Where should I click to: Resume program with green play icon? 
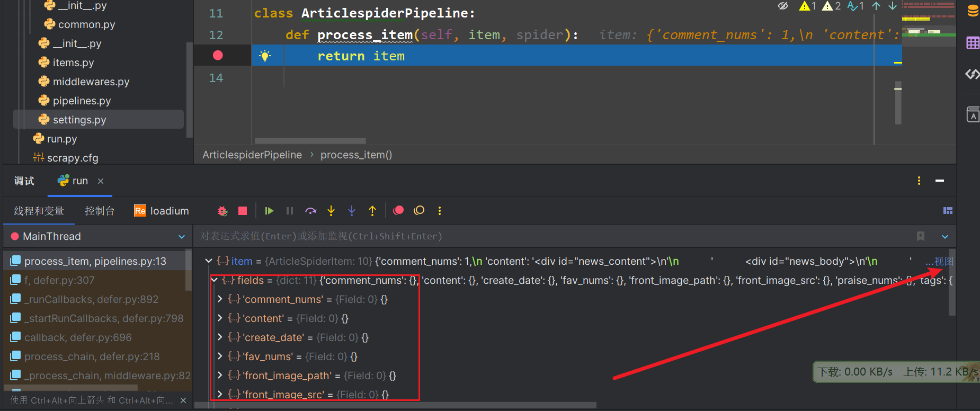[x=269, y=211]
